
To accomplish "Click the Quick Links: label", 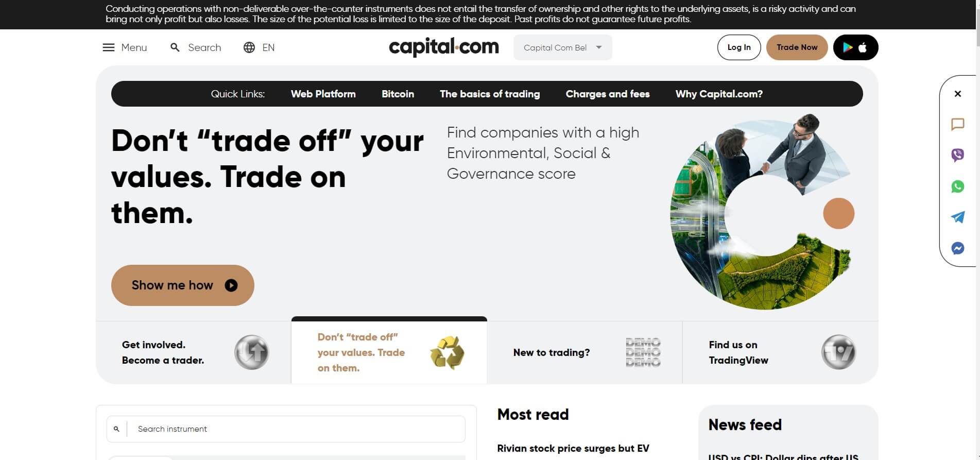I will click(x=238, y=94).
